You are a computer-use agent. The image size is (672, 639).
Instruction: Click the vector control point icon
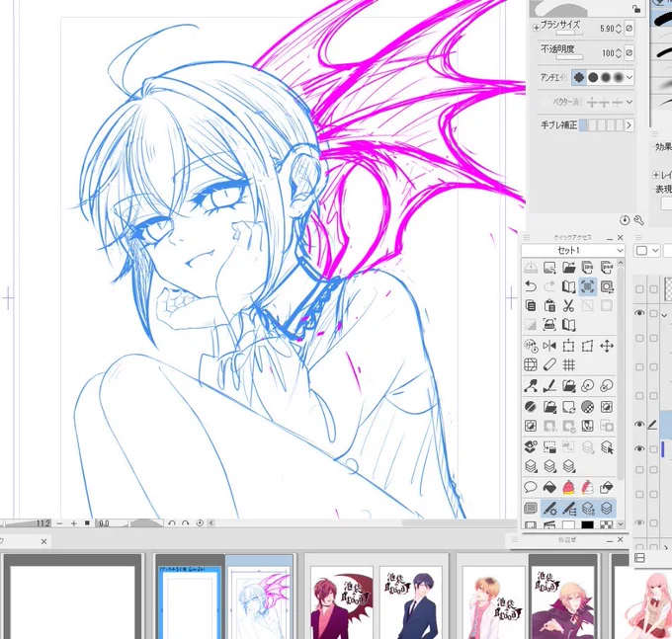(x=531, y=386)
